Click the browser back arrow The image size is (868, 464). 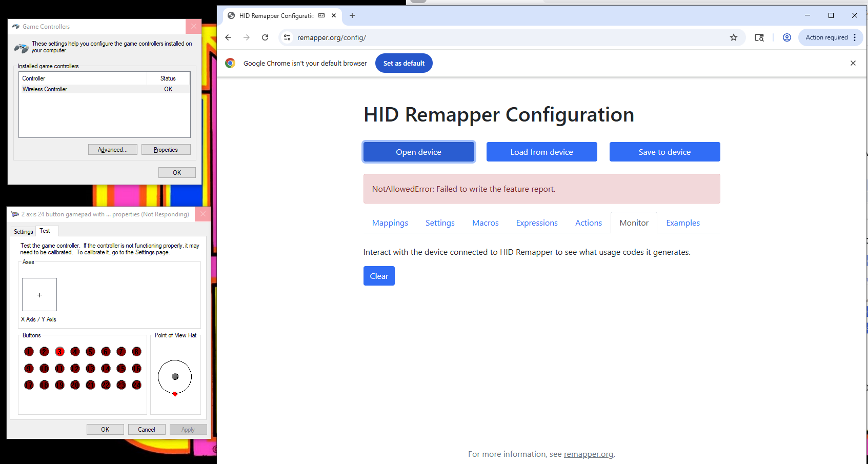[228, 37]
